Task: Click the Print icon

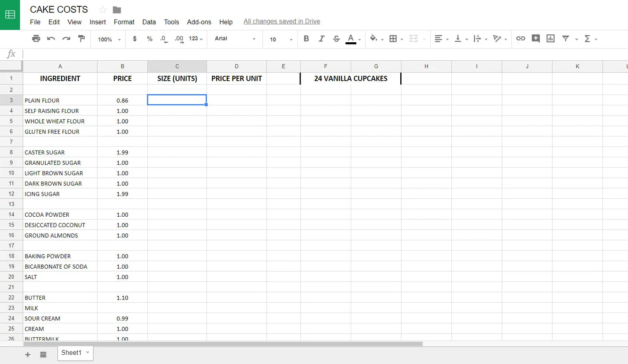Action: click(36, 38)
